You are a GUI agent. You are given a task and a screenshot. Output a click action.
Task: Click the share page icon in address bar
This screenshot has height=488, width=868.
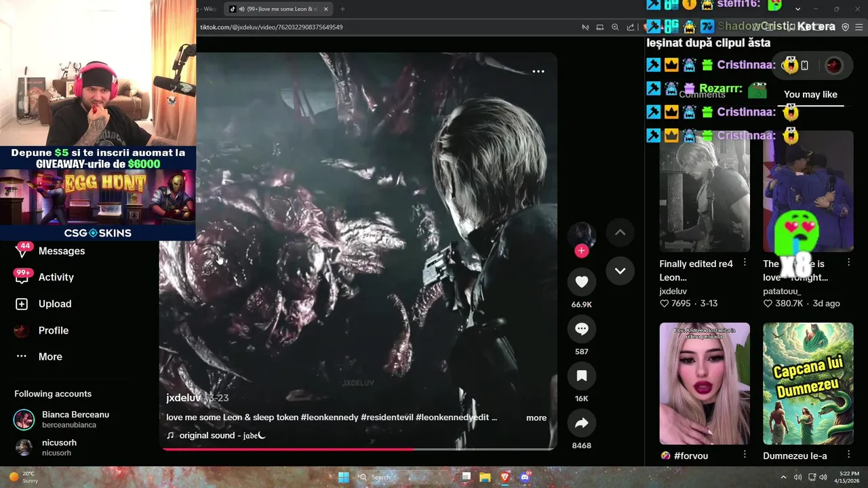(631, 27)
